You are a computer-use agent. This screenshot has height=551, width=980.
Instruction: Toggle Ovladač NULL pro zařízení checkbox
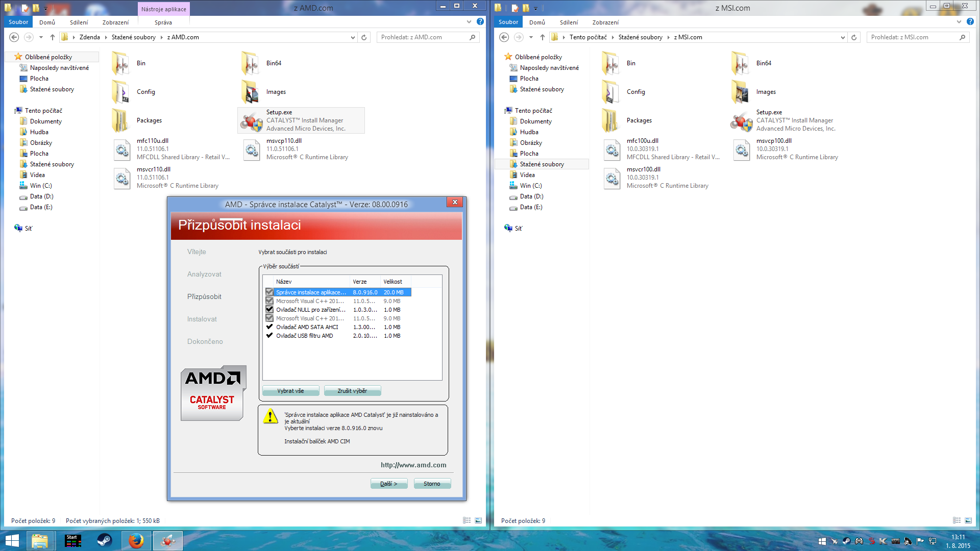269,310
